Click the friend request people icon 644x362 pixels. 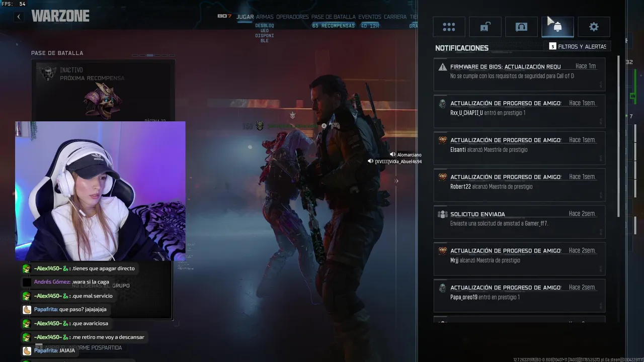442,214
